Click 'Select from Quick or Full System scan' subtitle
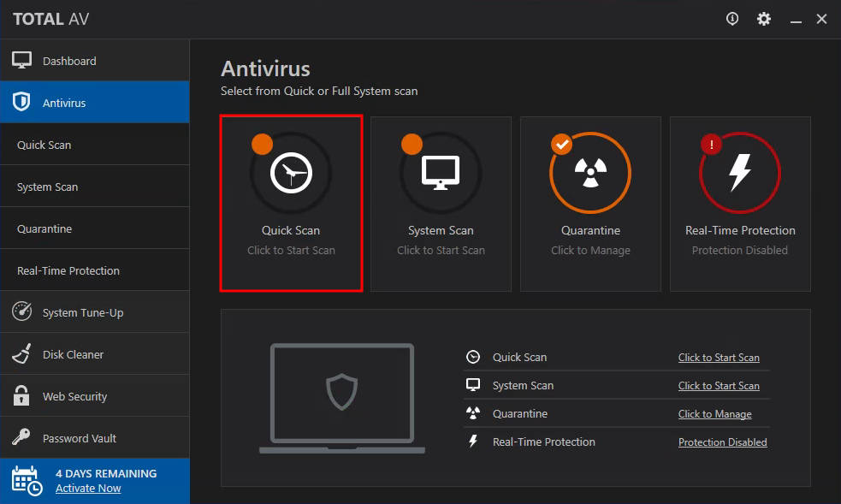 coord(319,92)
